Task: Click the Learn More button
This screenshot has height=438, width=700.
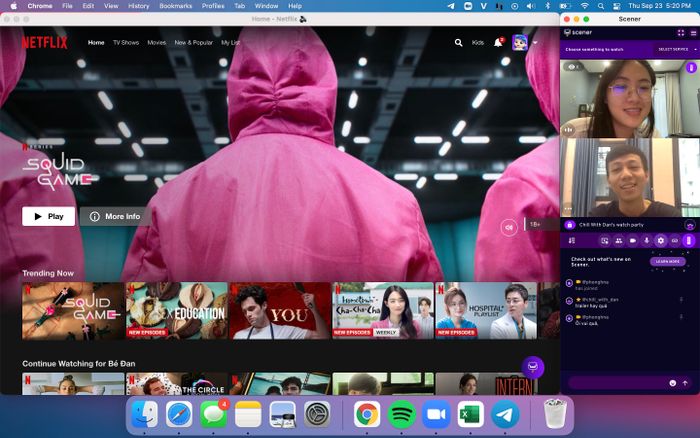Action: (668, 262)
